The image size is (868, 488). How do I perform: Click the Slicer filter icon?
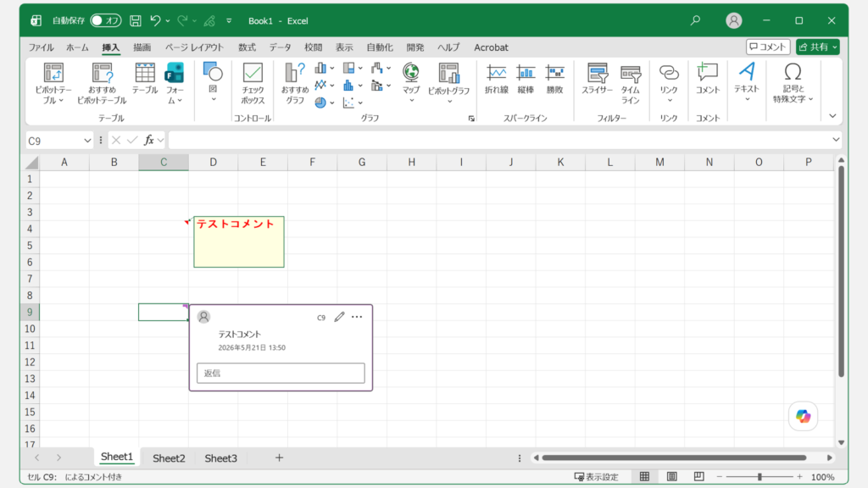click(x=598, y=73)
